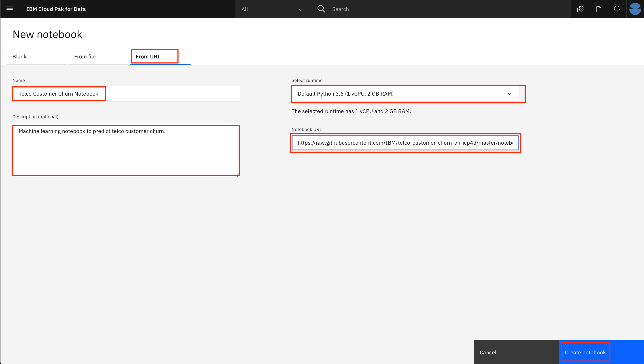Open the document icon in header
The width and height of the screenshot is (644, 364).
click(x=599, y=9)
